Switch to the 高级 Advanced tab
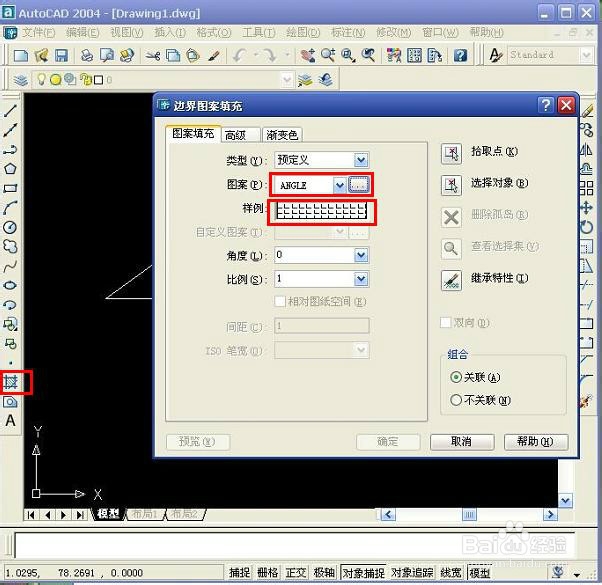This screenshot has height=585, width=602. click(x=240, y=135)
